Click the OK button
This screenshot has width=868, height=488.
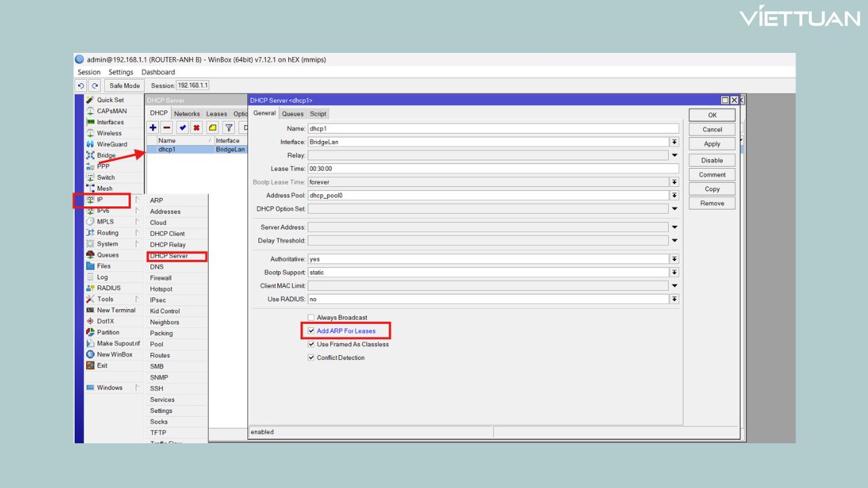712,115
